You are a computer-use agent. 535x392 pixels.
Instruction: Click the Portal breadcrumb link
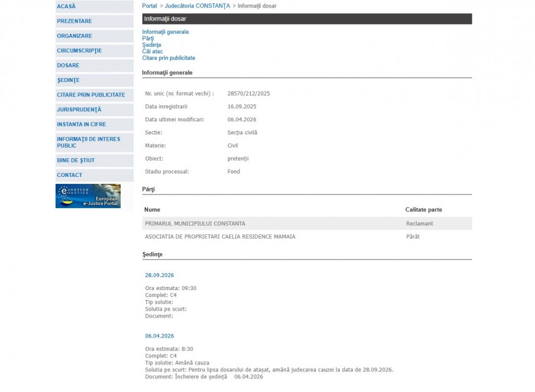150,6
